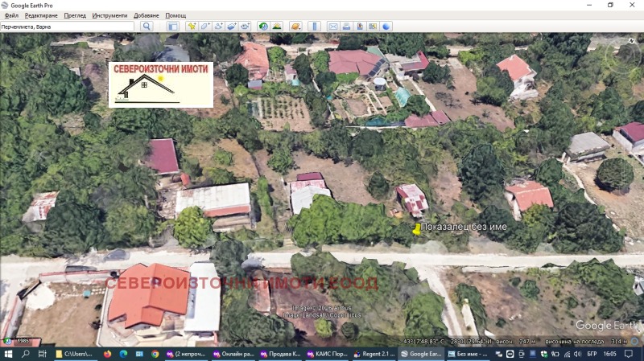This screenshot has width=644, height=361.
Task: Open the network tray icon
Action: click(x=568, y=354)
